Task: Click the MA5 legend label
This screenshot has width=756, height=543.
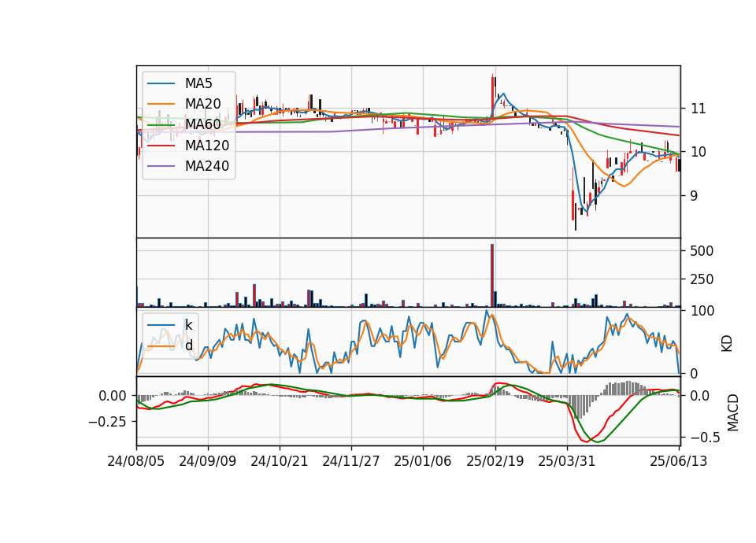Action: [198, 83]
